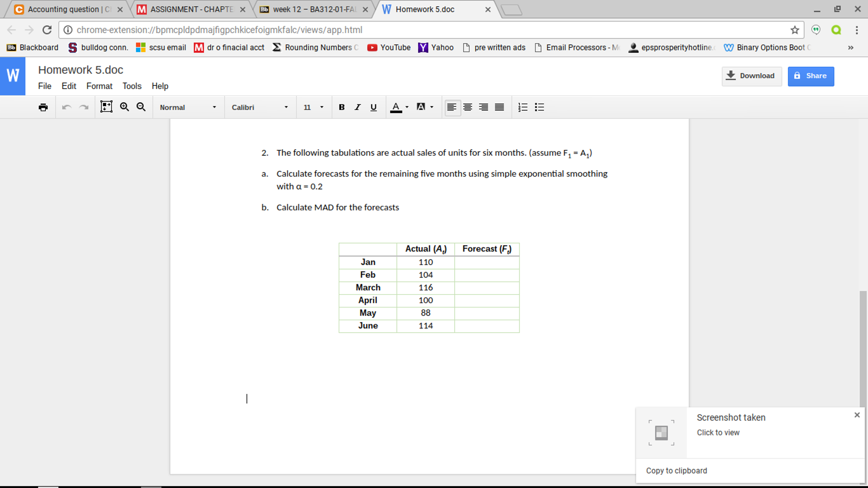This screenshot has height=488, width=868.
Task: Click the left text alignment icon
Action: point(451,107)
